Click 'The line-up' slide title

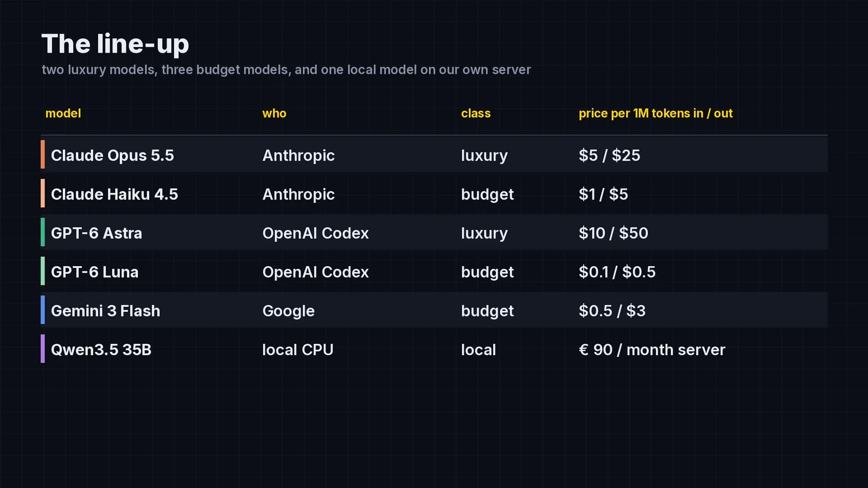click(x=115, y=44)
